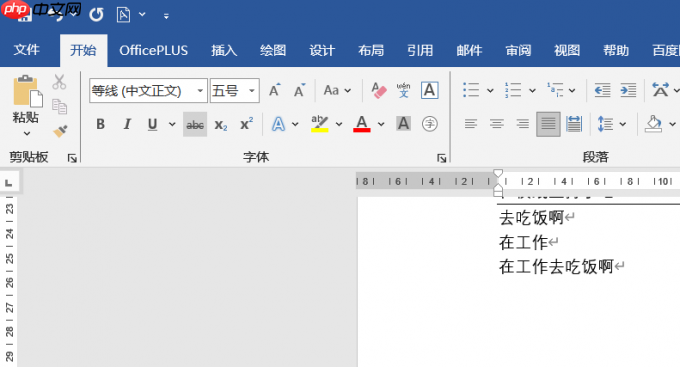This screenshot has height=367, width=680.
Task: Toggle bold formatting
Action: point(101,125)
